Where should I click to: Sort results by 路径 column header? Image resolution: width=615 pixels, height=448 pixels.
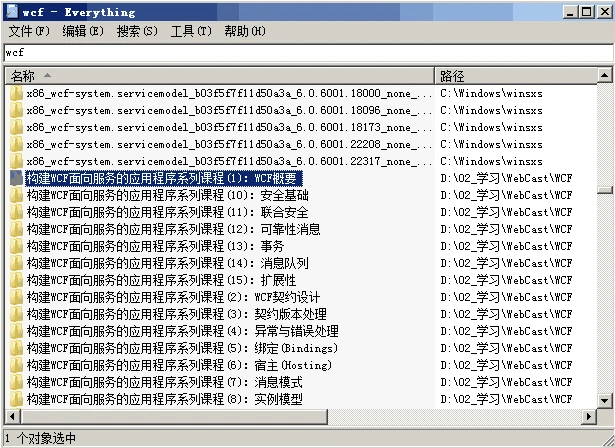pyautogui.click(x=516, y=75)
